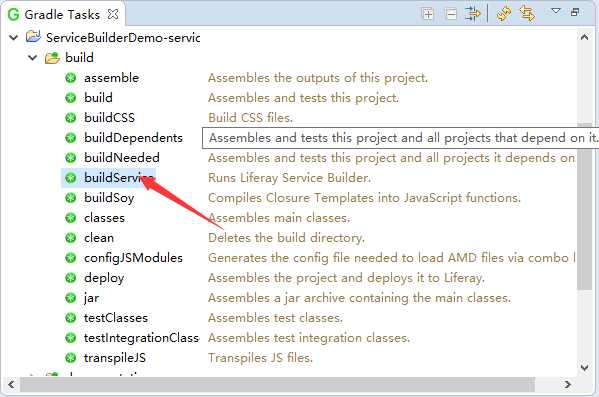Open the View Menu triangle
The image size is (599, 397).
(556, 11)
